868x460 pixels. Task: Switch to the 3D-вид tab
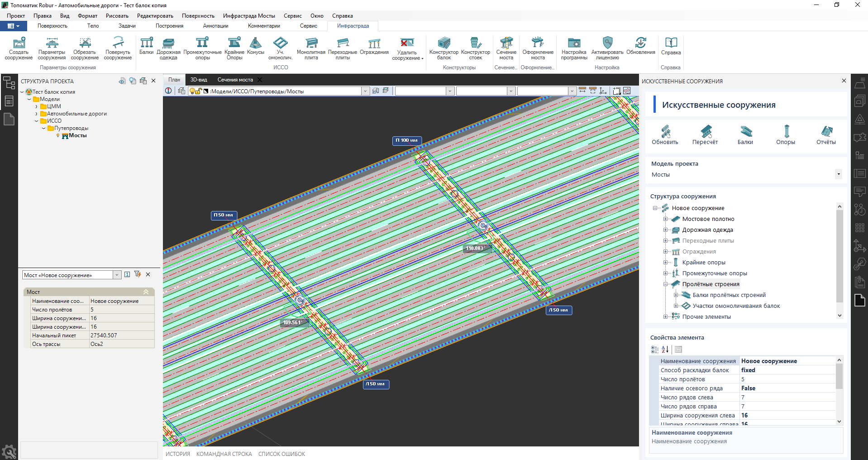(199, 80)
